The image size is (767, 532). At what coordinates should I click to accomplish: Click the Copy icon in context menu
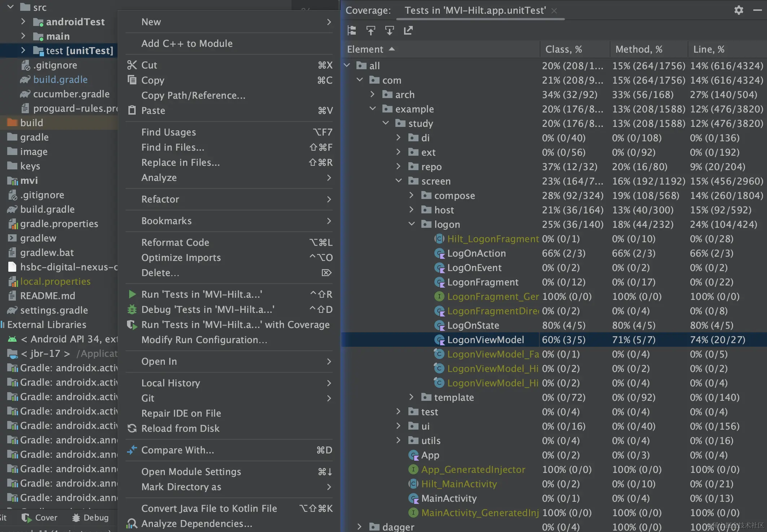pos(132,80)
